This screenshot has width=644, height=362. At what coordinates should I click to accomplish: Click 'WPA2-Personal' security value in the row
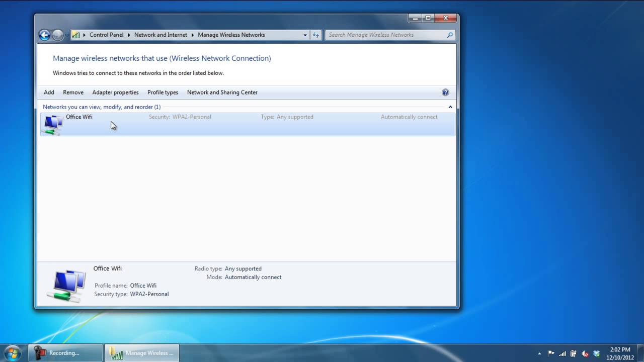coord(192,117)
